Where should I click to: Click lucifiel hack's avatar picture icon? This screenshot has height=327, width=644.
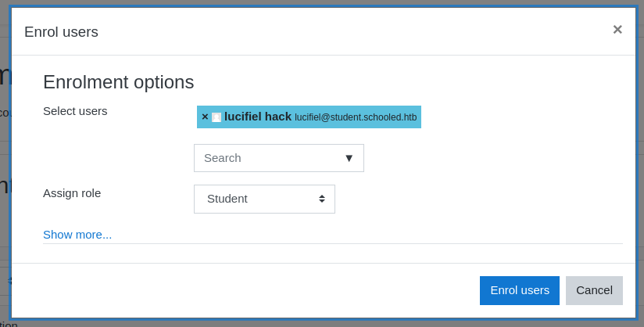216,117
